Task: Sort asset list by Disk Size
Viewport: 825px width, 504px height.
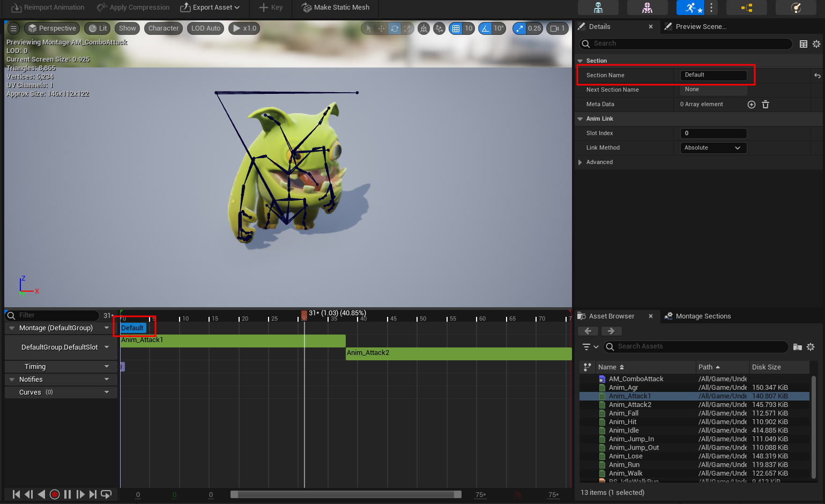Action: tap(766, 367)
